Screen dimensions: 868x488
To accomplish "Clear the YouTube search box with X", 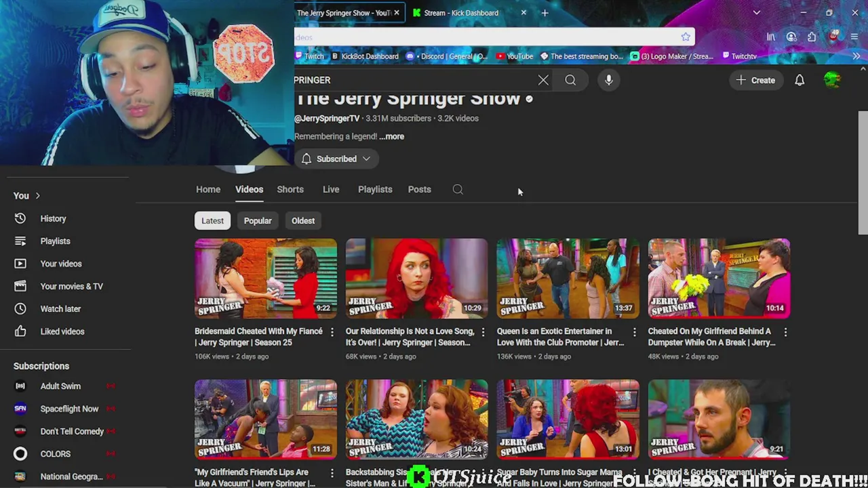I will (543, 80).
